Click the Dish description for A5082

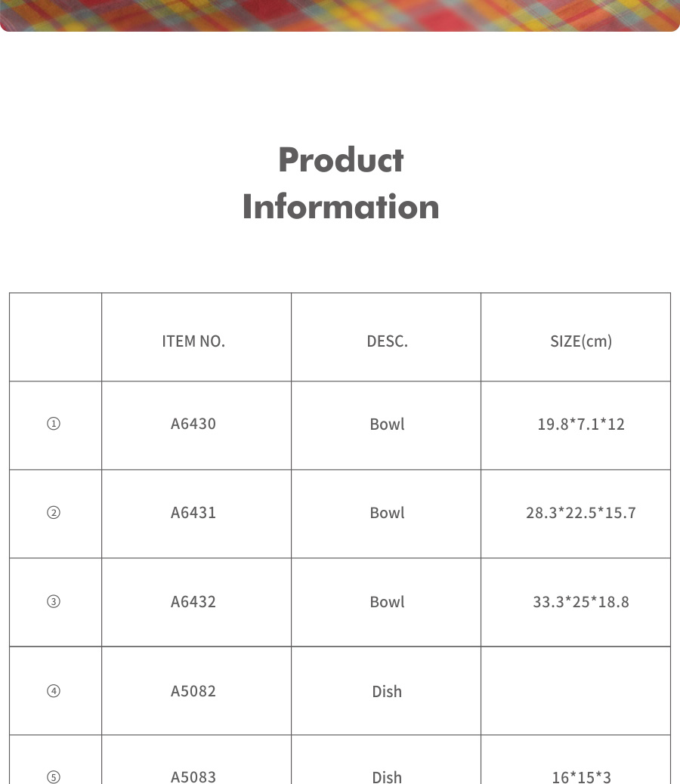pos(387,691)
